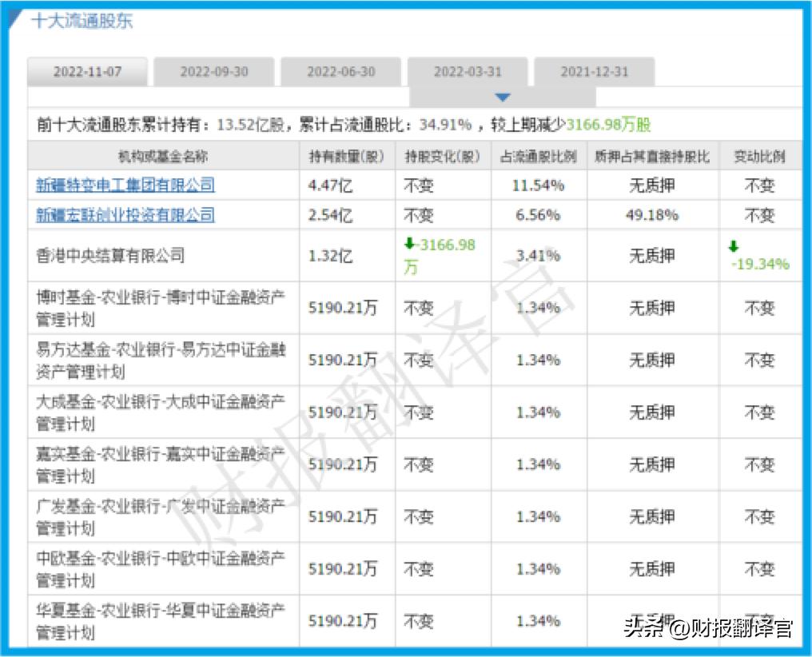Viewport: 812px width, 657px height.
Task: Open the 新疆特变电工集团有限公司 shareholder link
Action: point(125,185)
